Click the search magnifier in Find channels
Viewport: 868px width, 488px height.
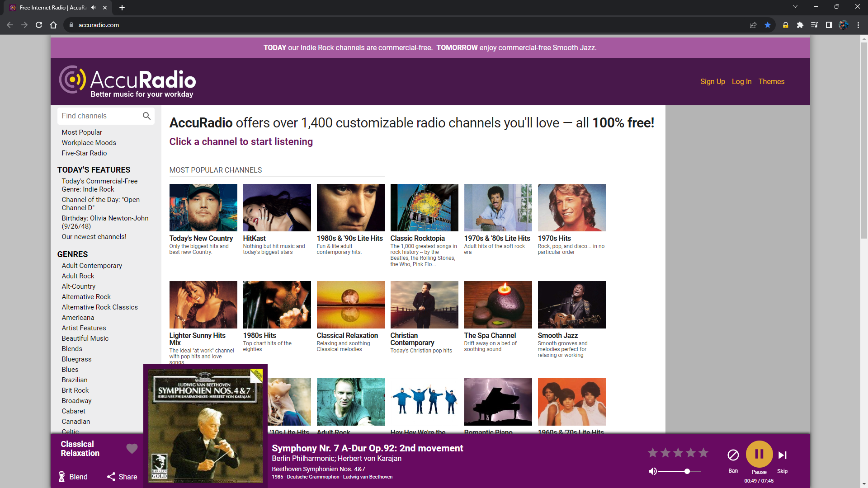click(x=146, y=116)
